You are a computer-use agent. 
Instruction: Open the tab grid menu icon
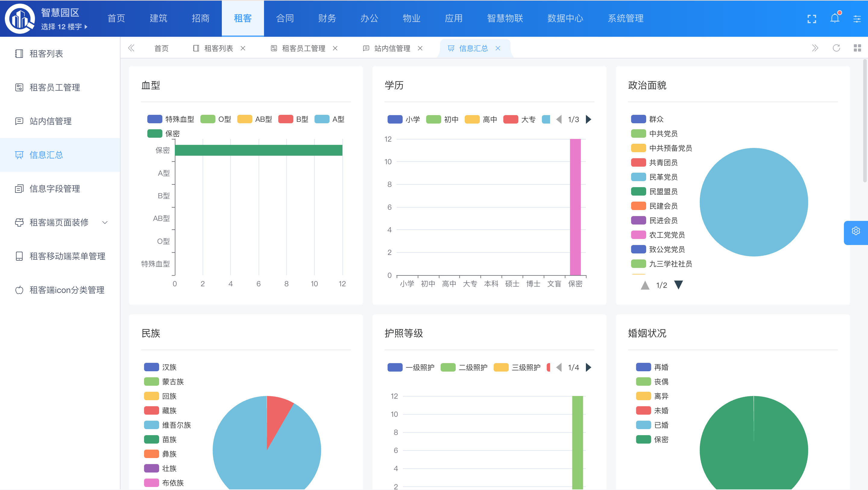tap(857, 48)
